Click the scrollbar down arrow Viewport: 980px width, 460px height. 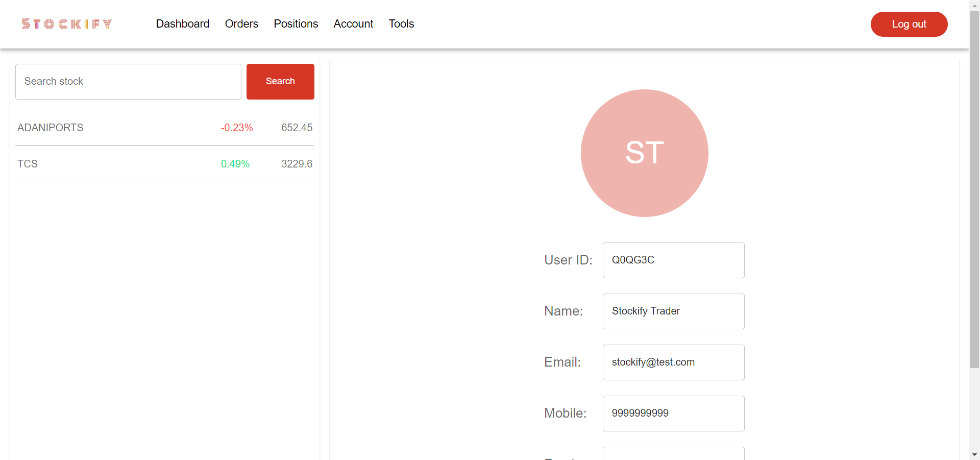[x=975, y=455]
